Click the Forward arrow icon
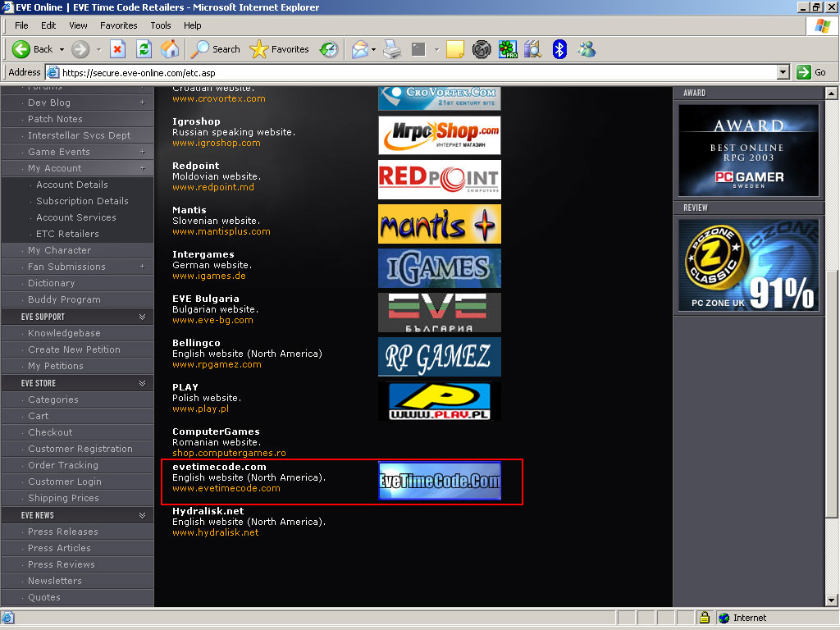840x630 pixels. click(x=80, y=49)
